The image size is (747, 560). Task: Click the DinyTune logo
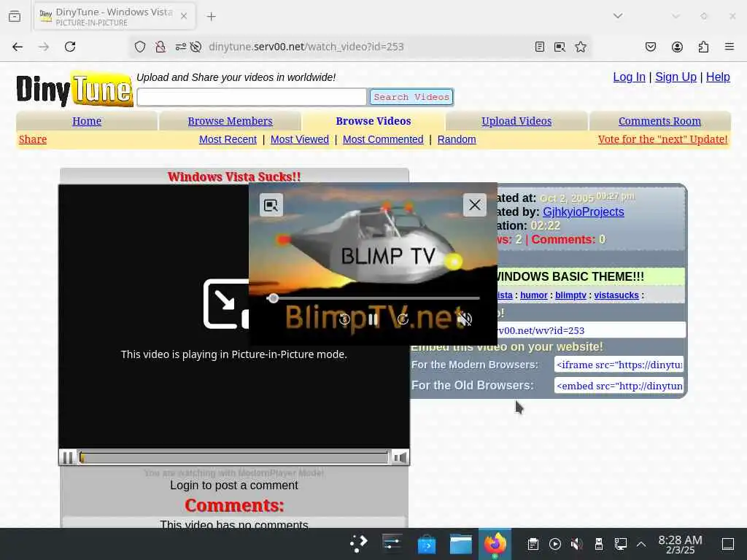pyautogui.click(x=74, y=89)
